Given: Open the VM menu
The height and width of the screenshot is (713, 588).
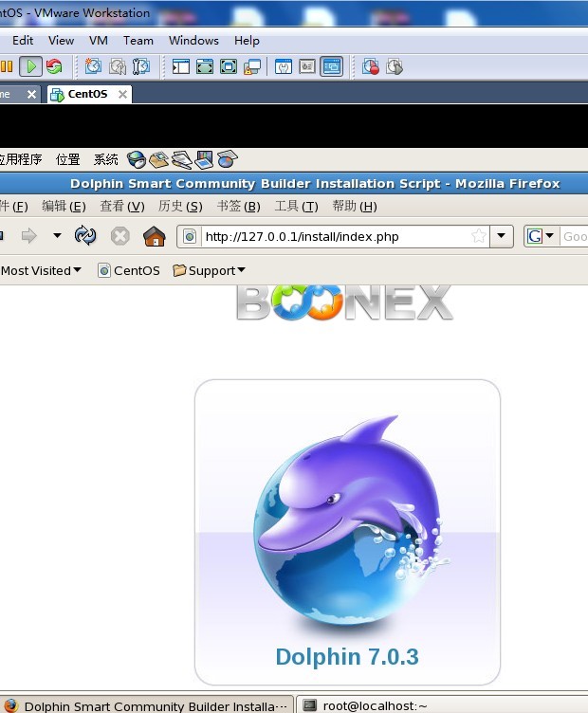Looking at the screenshot, I should point(99,41).
